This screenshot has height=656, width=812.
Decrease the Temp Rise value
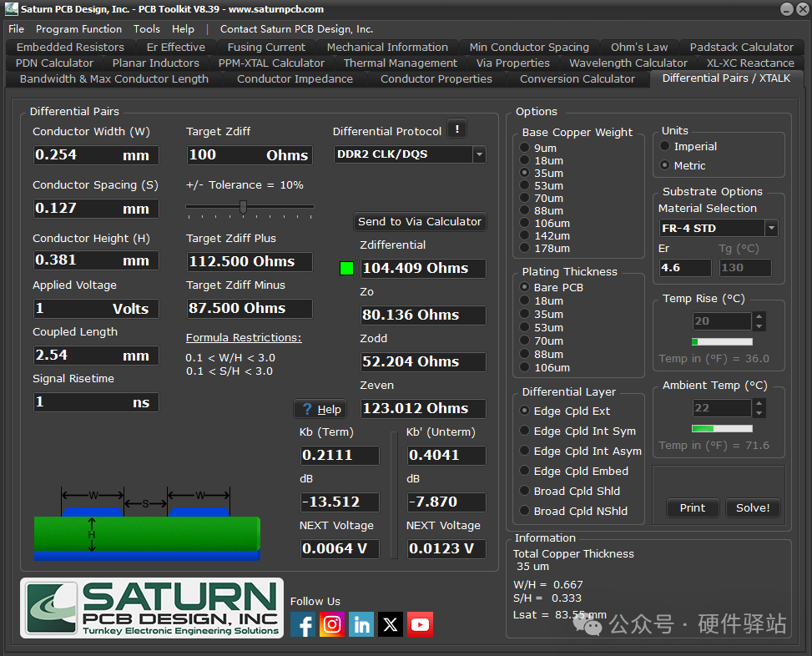[759, 325]
